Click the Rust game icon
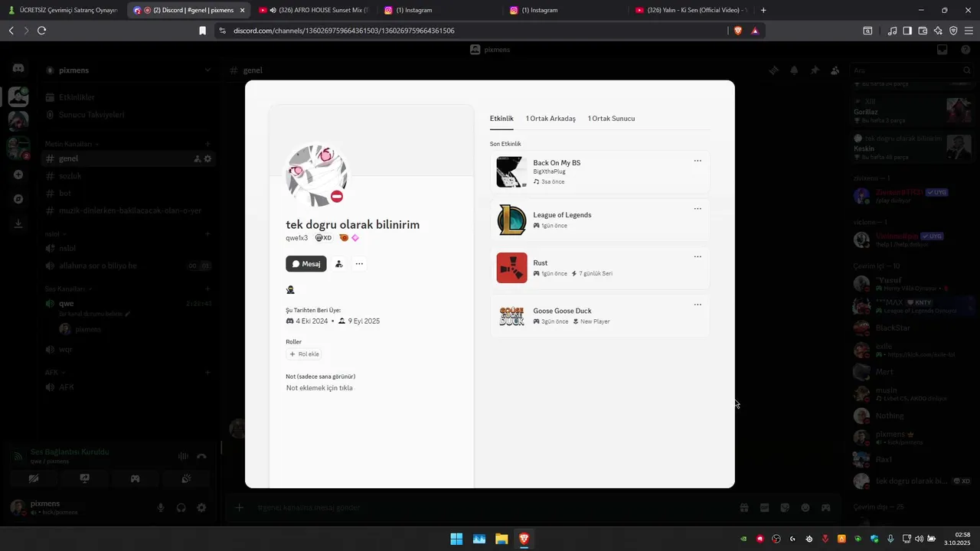 pos(511,268)
